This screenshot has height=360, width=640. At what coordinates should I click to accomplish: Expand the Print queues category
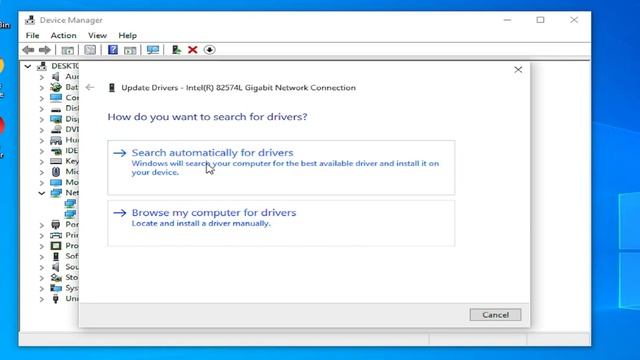tap(42, 236)
